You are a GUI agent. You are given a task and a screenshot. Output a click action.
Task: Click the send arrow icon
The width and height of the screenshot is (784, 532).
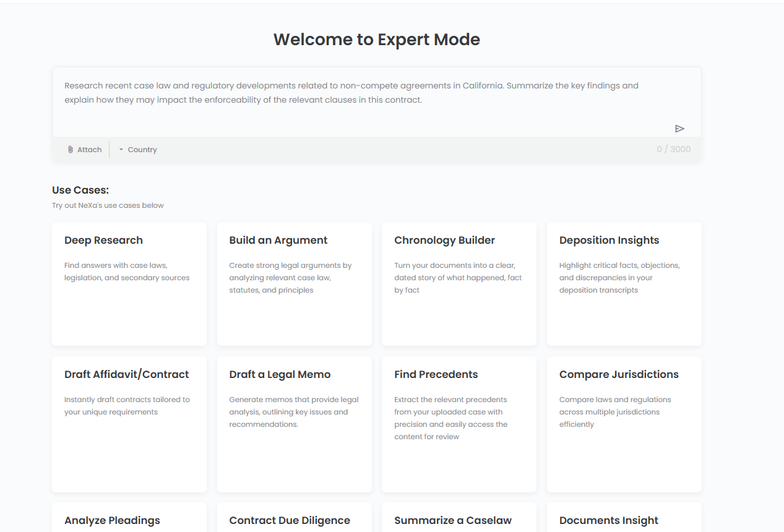[679, 129]
